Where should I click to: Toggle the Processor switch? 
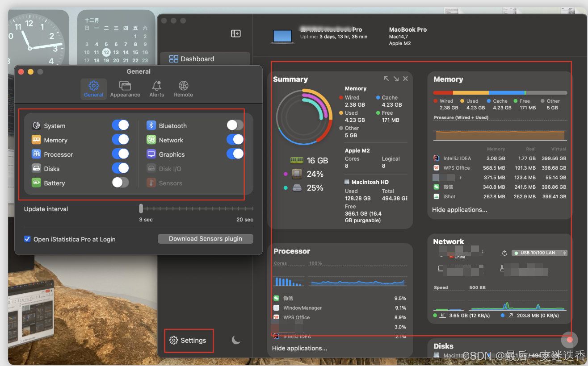(x=120, y=154)
